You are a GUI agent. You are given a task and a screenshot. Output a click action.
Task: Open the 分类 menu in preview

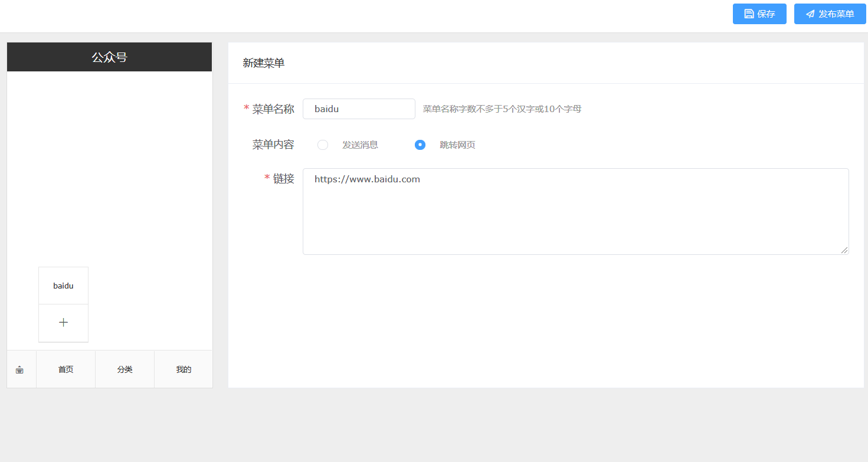125,369
